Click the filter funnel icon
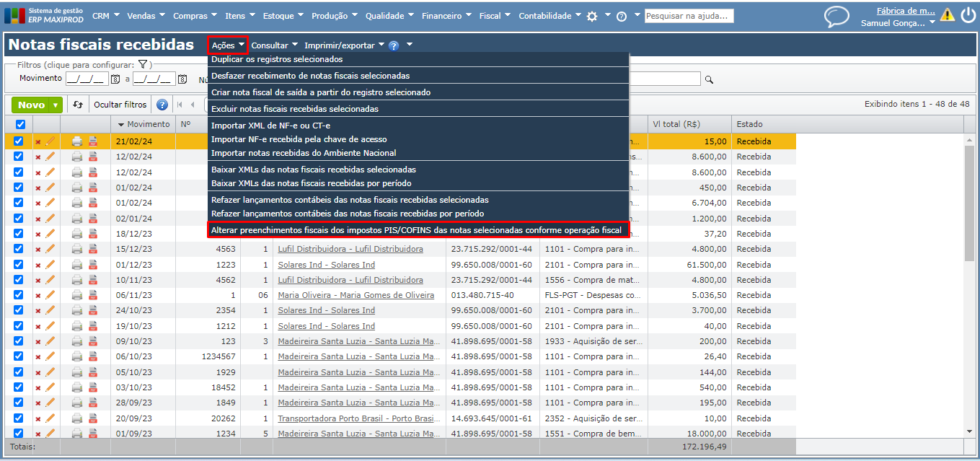Image resolution: width=980 pixels, height=461 pixels. pos(143,64)
